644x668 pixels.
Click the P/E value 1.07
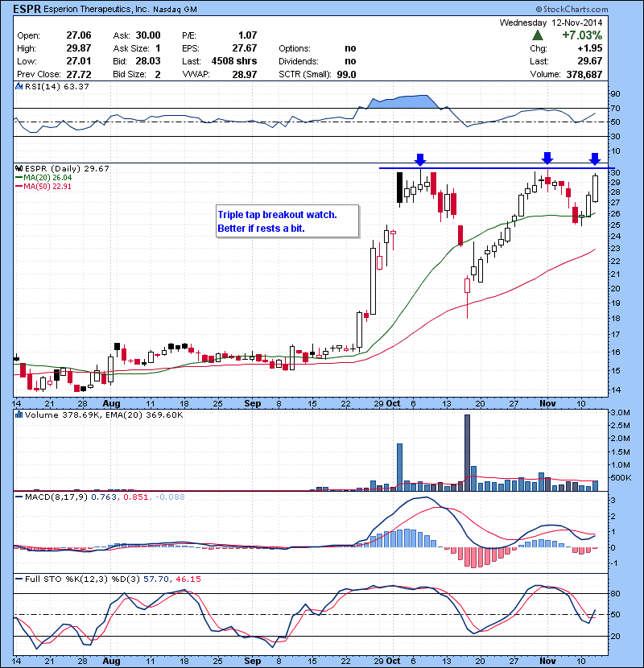click(248, 35)
